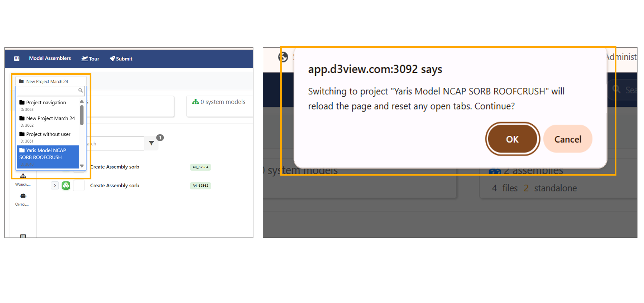
Task: Tick the checkbox for second Create Assembly sorb
Action: (79, 185)
